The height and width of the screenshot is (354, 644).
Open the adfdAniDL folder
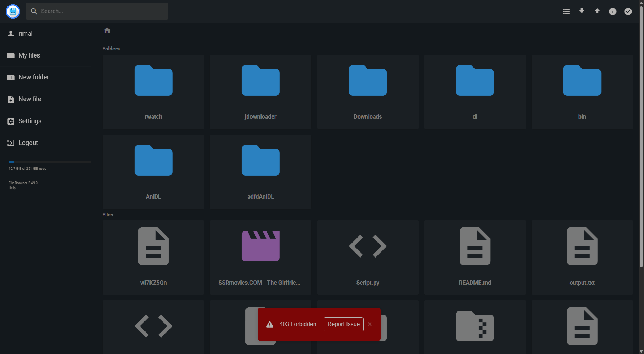[260, 172]
